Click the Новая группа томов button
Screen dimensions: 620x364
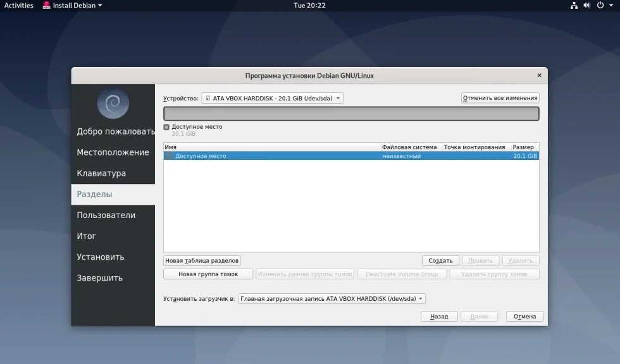pos(208,274)
